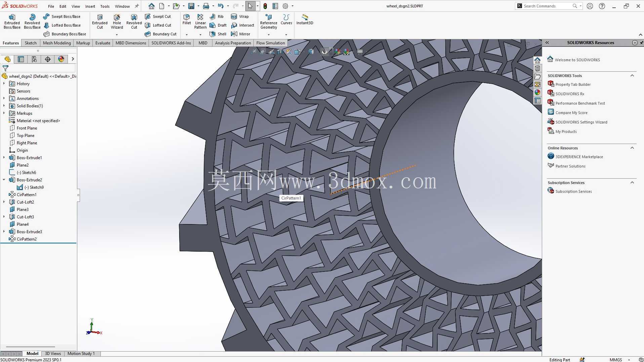The width and height of the screenshot is (644, 362).
Task: Expand the Boss-Extrude3 feature
Action: point(4,232)
